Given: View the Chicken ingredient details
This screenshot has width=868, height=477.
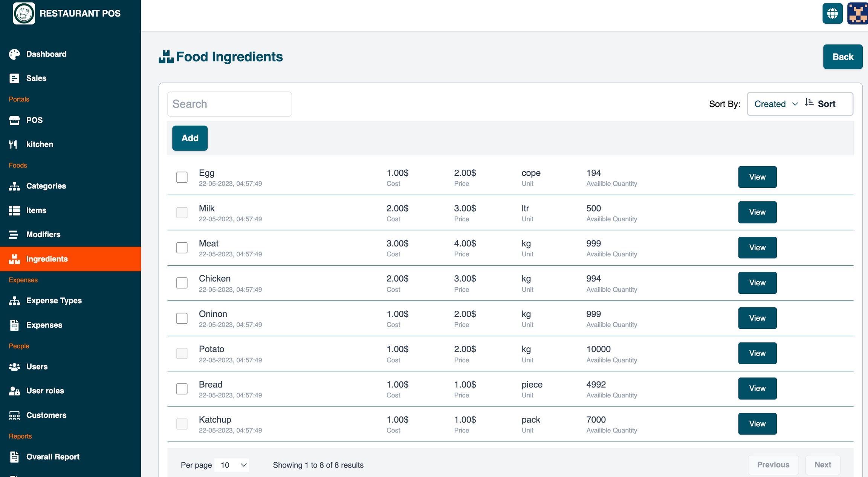Looking at the screenshot, I should [757, 283].
